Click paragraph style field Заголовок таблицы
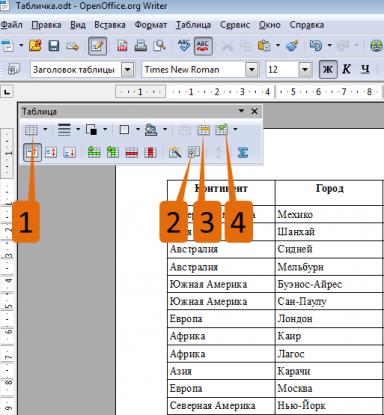Screen dimensions: 384x415 (x=76, y=70)
